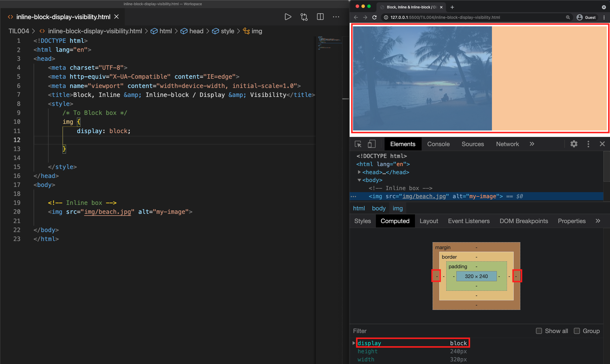The height and width of the screenshot is (364, 610).
Task: Click the img/beach.jpg link in Elements
Action: pyautogui.click(x=424, y=196)
